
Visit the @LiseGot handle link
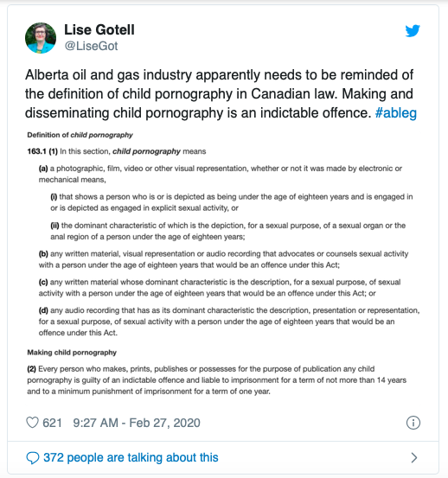point(91,46)
